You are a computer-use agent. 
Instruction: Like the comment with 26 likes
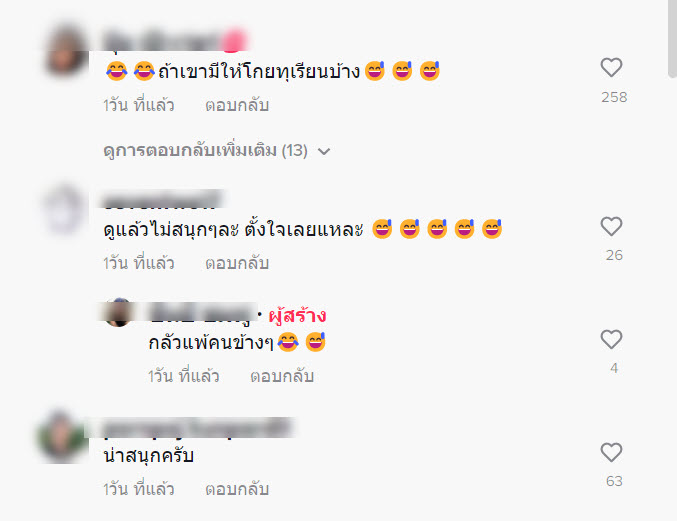click(611, 226)
